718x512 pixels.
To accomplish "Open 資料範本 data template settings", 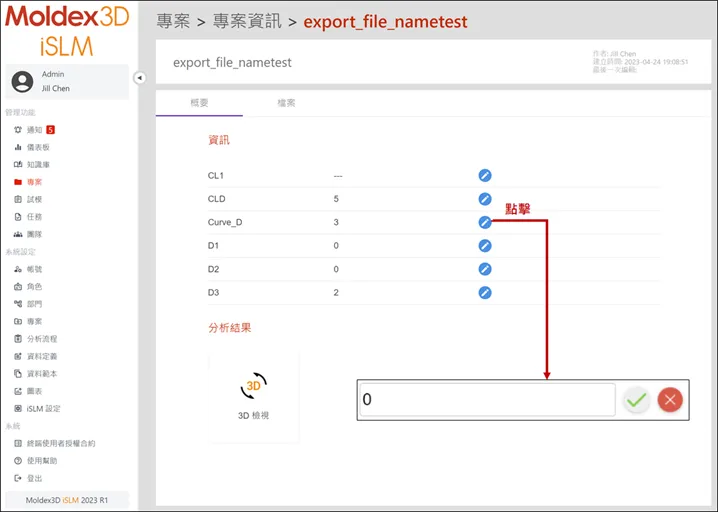I will click(x=36, y=374).
